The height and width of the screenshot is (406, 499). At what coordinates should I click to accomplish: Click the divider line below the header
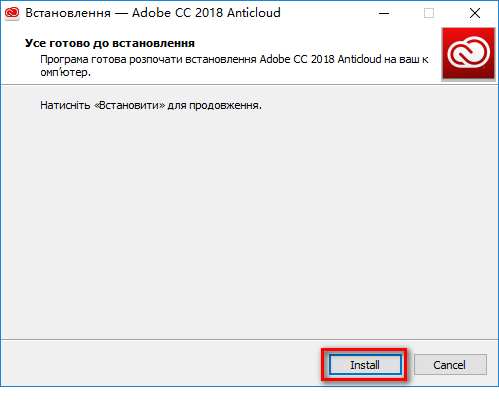(x=249, y=84)
